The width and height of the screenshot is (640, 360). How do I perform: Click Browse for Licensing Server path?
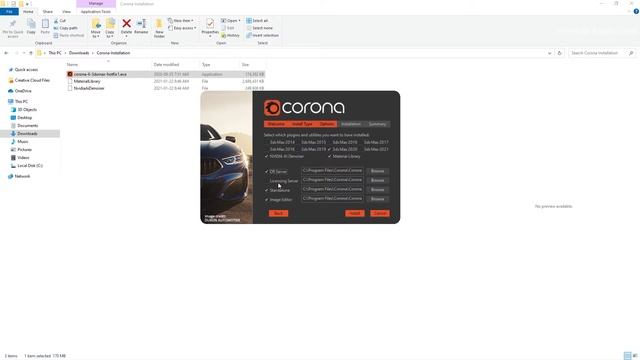(x=377, y=180)
